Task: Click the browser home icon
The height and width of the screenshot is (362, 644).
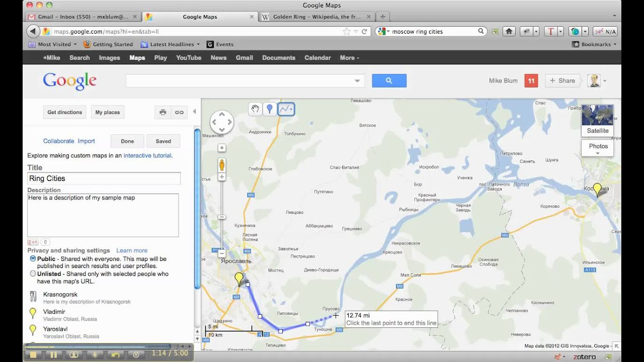Action: (x=509, y=31)
